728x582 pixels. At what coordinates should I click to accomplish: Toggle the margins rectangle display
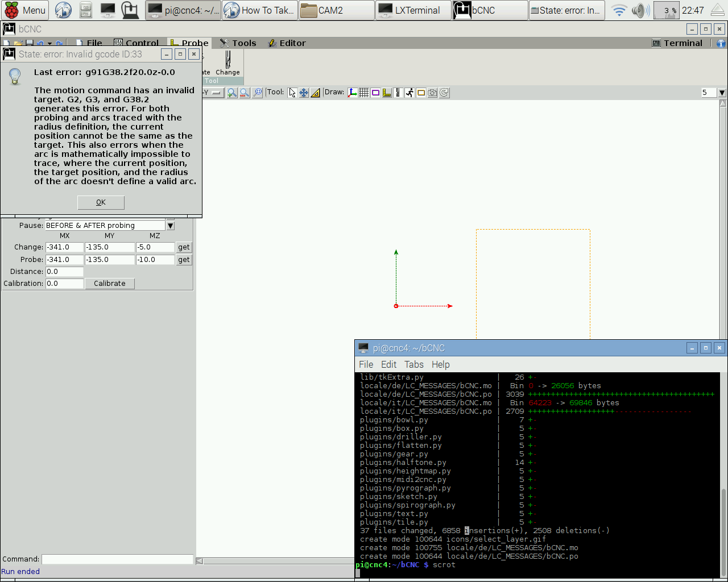click(375, 93)
